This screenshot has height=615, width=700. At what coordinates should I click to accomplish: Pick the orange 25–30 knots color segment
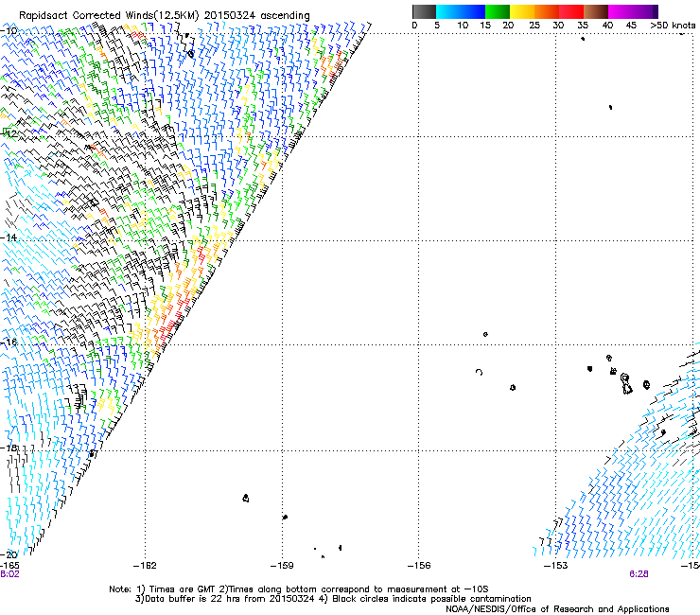(x=547, y=11)
